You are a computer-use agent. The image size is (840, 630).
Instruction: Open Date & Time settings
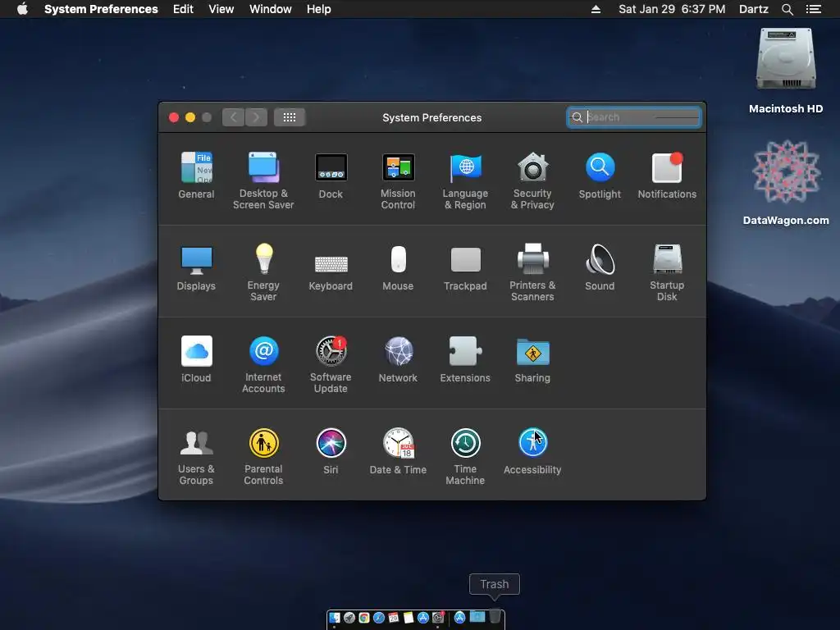(398, 451)
